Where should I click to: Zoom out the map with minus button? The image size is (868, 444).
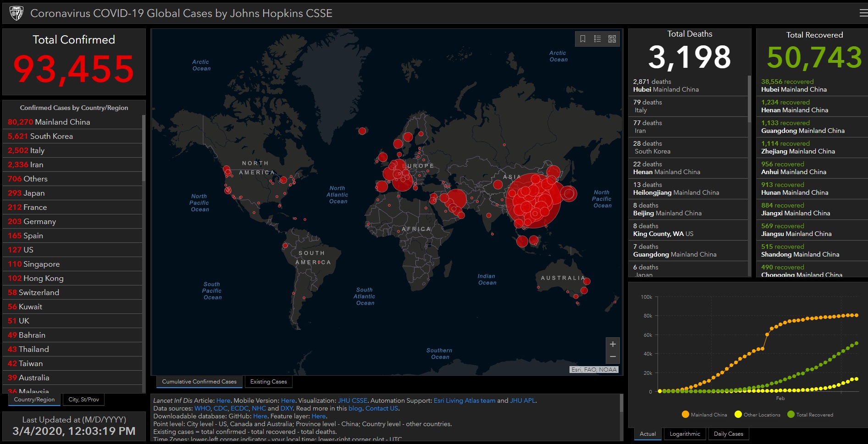[x=613, y=357]
